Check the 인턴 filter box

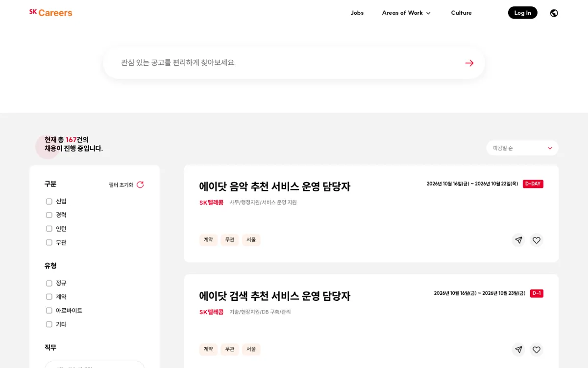tap(49, 229)
